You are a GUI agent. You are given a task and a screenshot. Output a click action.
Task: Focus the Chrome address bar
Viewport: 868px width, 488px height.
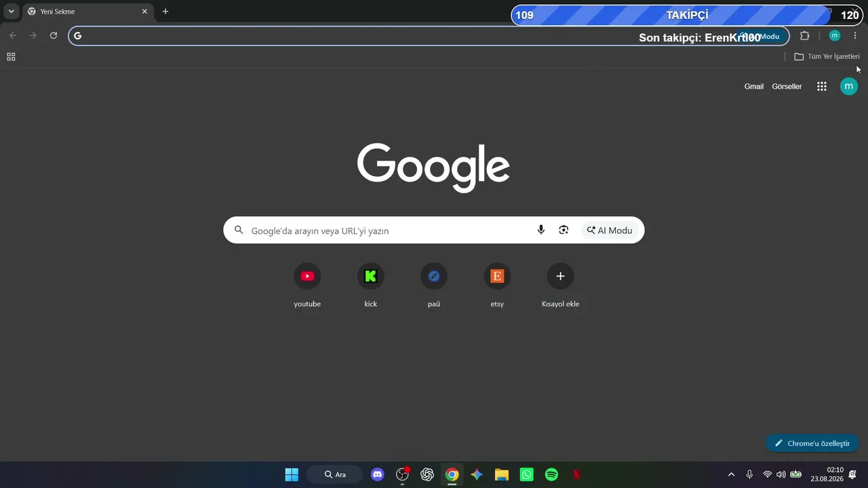pos(429,36)
